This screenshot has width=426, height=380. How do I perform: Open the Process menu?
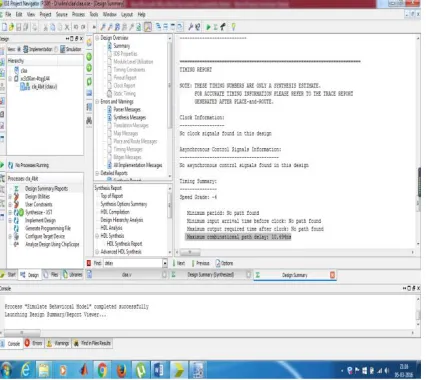78,14
